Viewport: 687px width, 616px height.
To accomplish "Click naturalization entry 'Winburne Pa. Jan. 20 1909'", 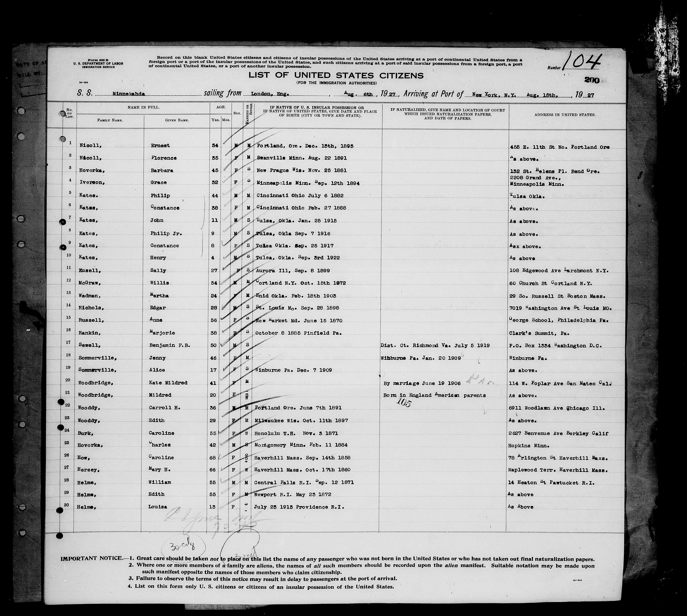I will (420, 358).
